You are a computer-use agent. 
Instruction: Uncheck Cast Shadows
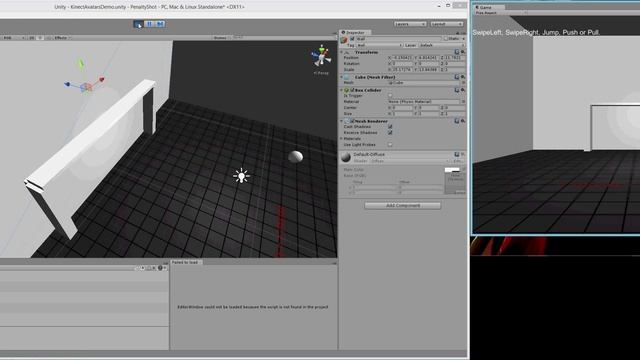tap(390, 127)
